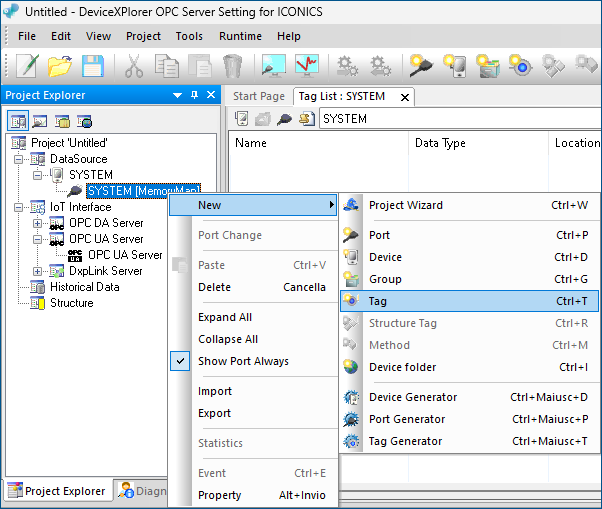The height and width of the screenshot is (509, 602).
Task: Click the Delete trash can toolbar icon
Action: click(x=232, y=66)
